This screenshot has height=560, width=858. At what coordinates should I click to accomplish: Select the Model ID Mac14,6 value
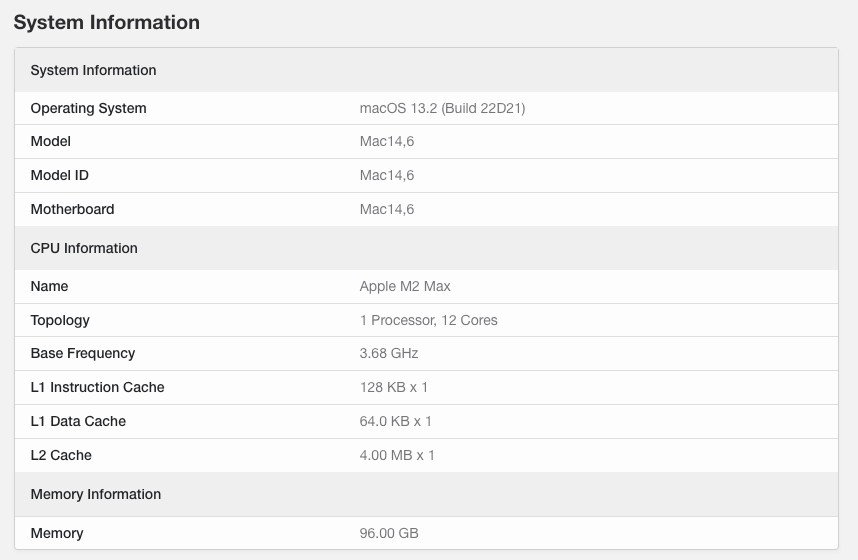click(387, 175)
